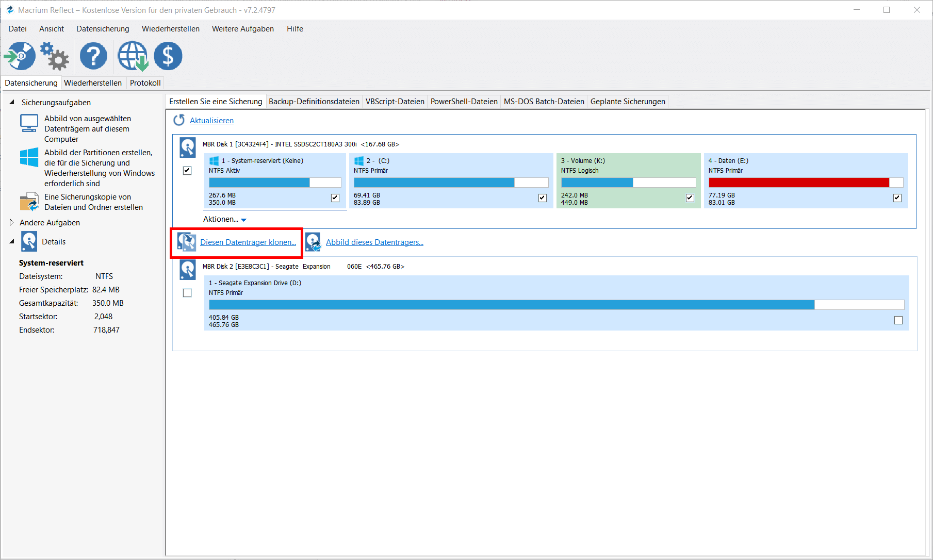Uncheck the partition C: checkbox
Screen dimensions: 933x560
pyautogui.click(x=543, y=198)
